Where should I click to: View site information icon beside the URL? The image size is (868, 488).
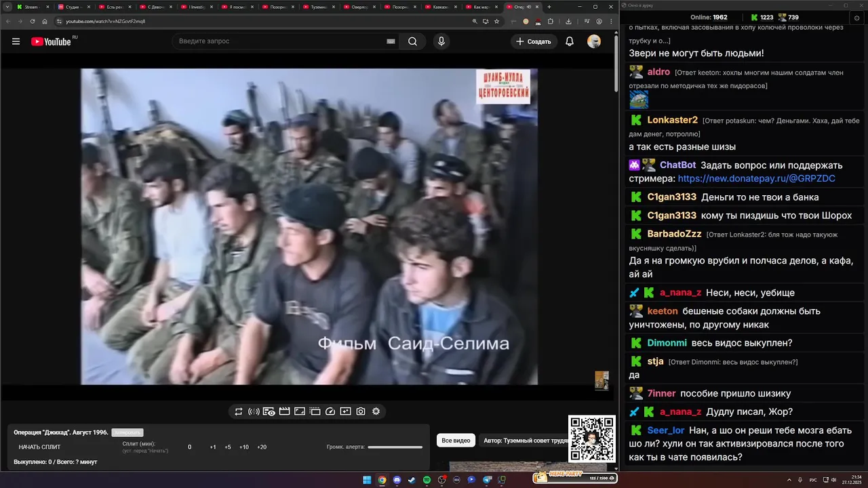point(59,21)
